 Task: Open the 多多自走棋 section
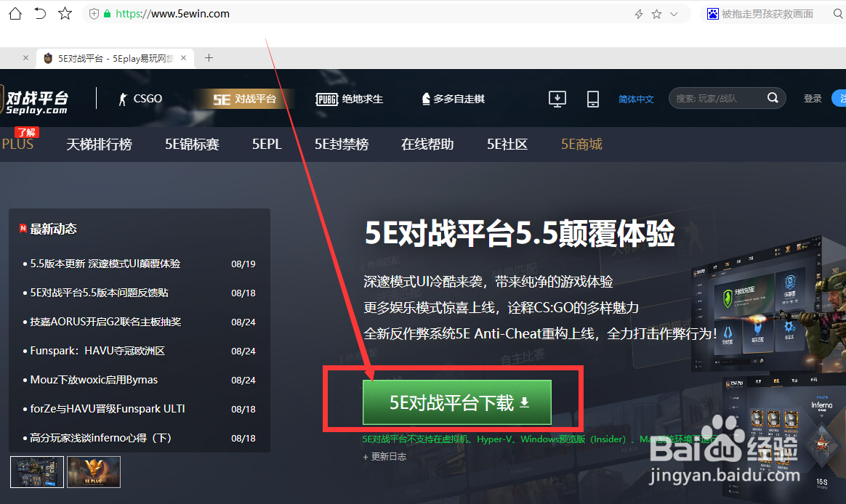tap(453, 99)
